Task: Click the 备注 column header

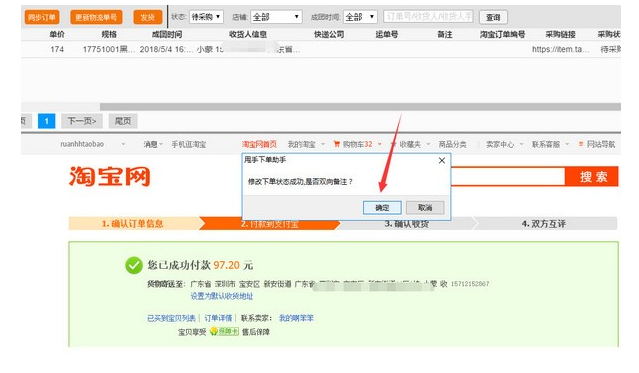Action: pos(445,35)
